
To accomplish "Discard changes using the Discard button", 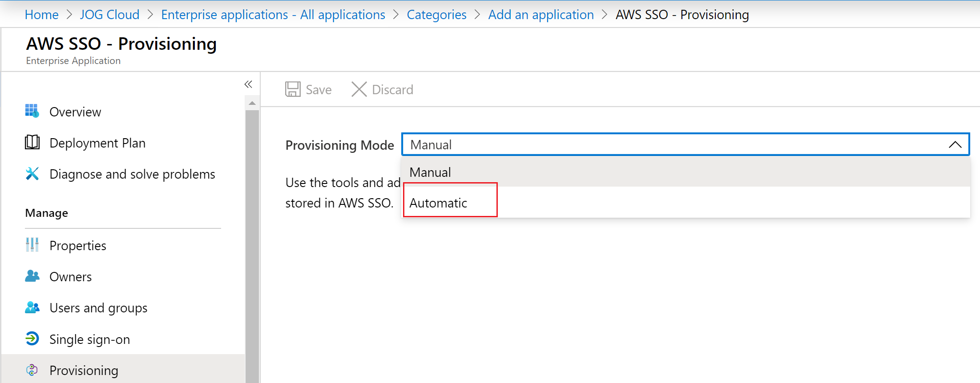I will pos(383,89).
